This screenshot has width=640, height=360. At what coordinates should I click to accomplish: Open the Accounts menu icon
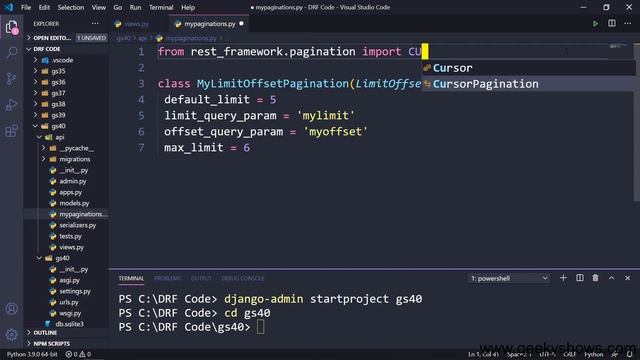click(12, 309)
